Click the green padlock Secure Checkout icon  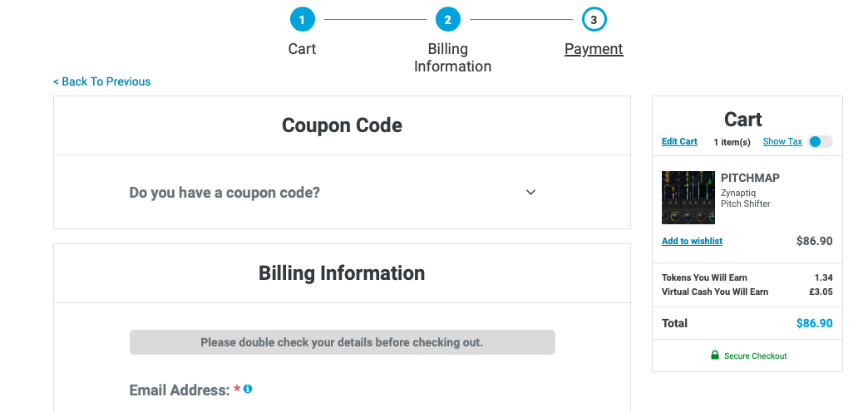715,355
